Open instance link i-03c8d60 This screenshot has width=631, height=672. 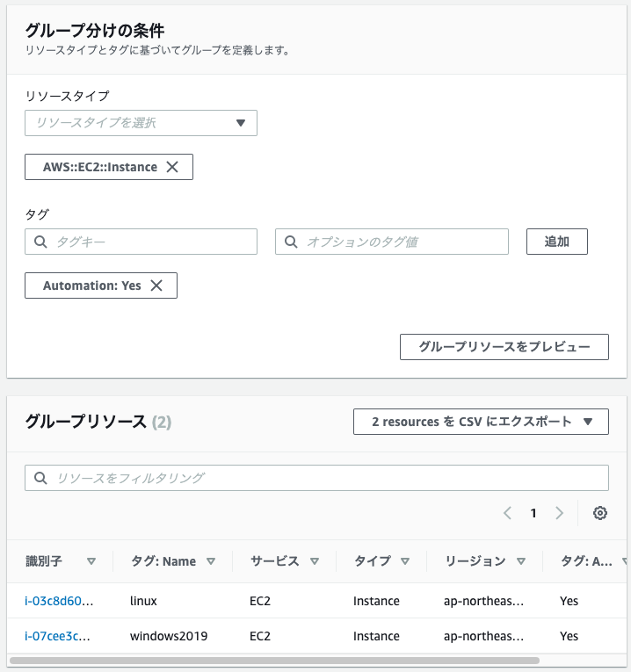coord(59,601)
